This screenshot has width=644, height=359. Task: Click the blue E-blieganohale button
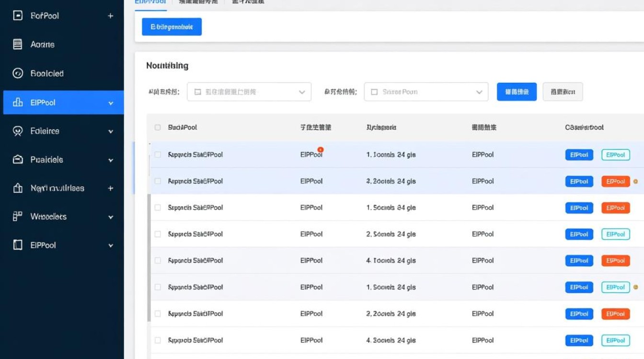(x=171, y=26)
